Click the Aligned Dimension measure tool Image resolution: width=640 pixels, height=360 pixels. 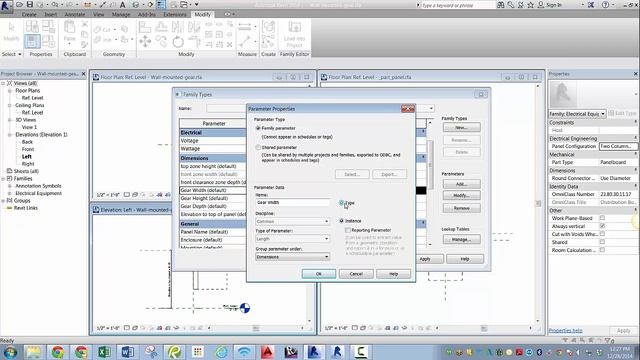click(x=244, y=27)
